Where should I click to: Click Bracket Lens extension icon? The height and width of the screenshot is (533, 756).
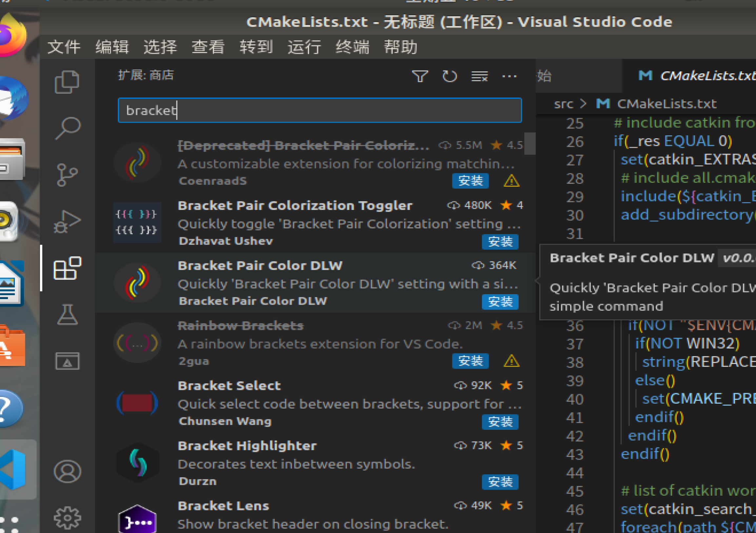tap(137, 519)
